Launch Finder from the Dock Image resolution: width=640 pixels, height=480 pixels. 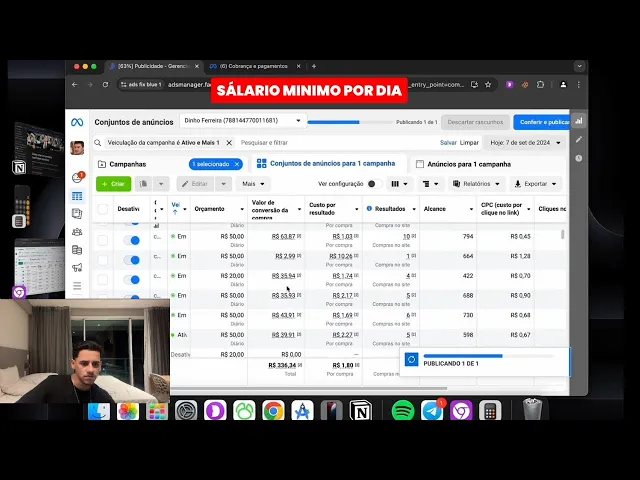[x=99, y=411]
